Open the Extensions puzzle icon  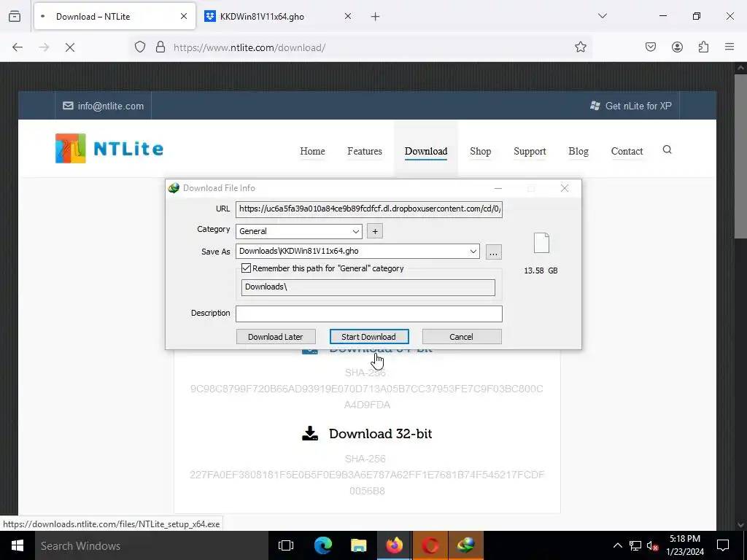(703, 47)
